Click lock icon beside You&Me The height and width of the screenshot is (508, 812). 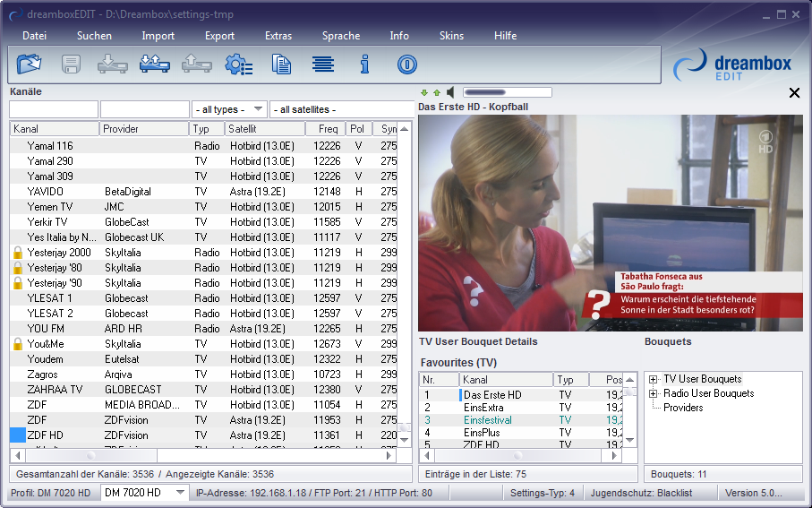coord(18,344)
